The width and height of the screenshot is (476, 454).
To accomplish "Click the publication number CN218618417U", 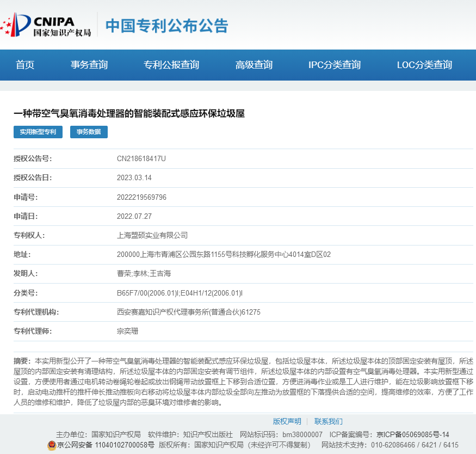I will [x=141, y=158].
